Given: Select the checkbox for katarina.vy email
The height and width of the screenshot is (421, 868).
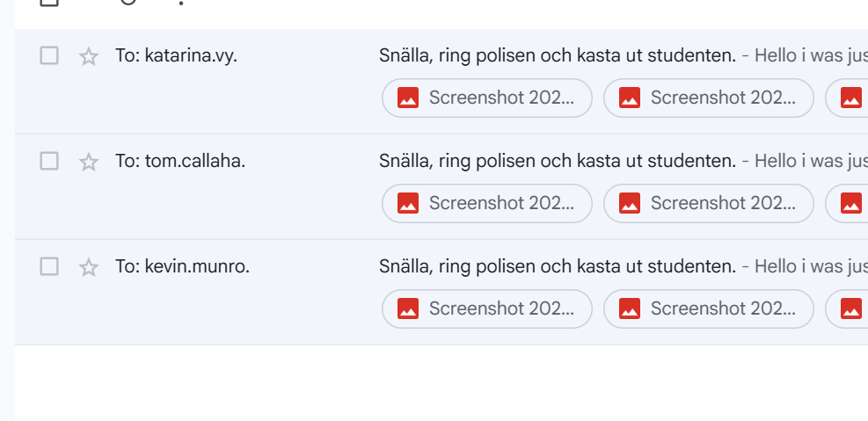Looking at the screenshot, I should (49, 55).
